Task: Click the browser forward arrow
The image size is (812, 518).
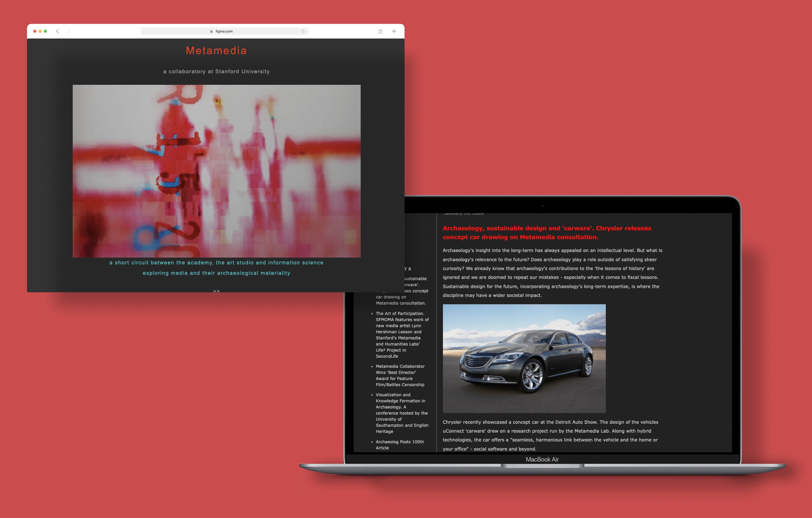Action: click(69, 31)
